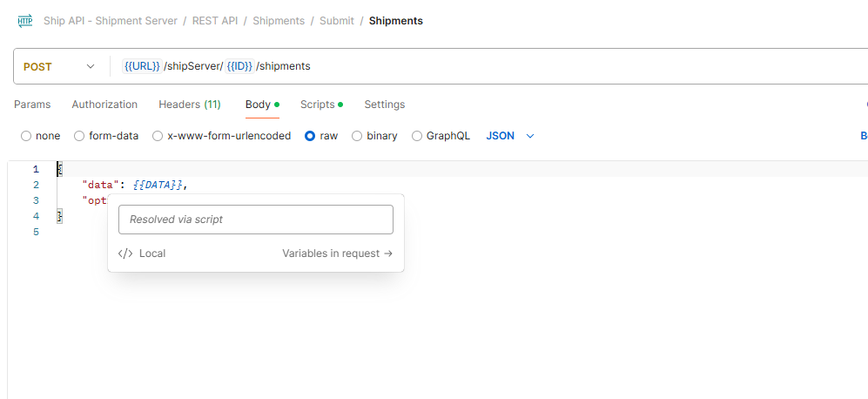Open the Headers (11) tab

[189, 105]
